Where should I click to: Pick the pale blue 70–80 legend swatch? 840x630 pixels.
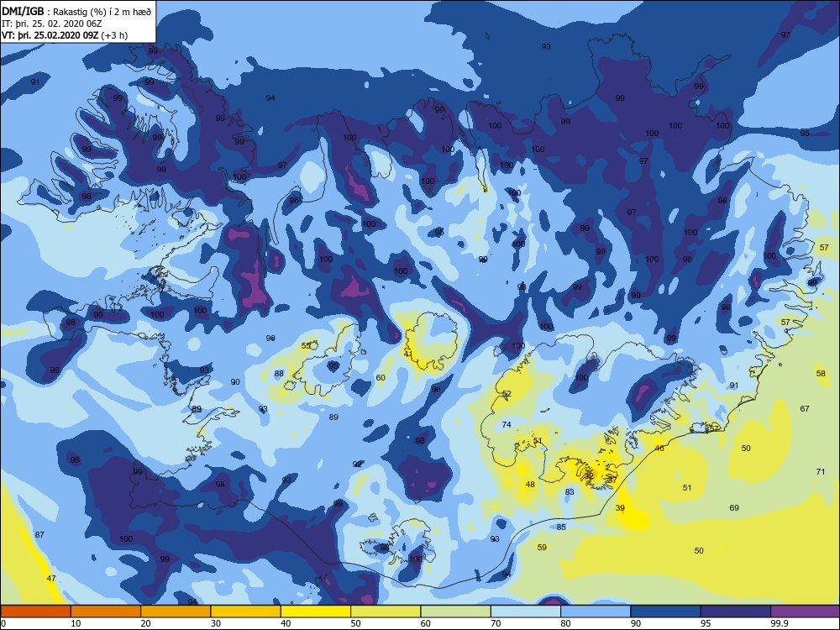pos(526,612)
